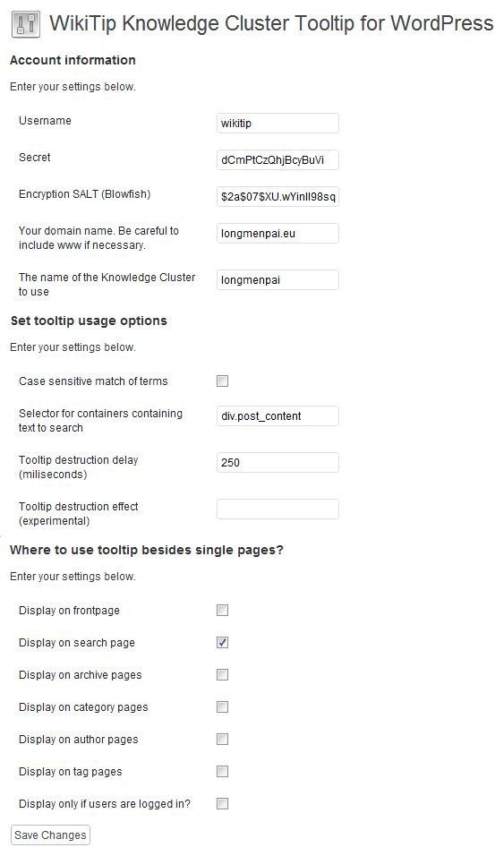Screen dimensions: 504x856
Task: Enable Display on frontpage checkbox
Action: click(222, 611)
